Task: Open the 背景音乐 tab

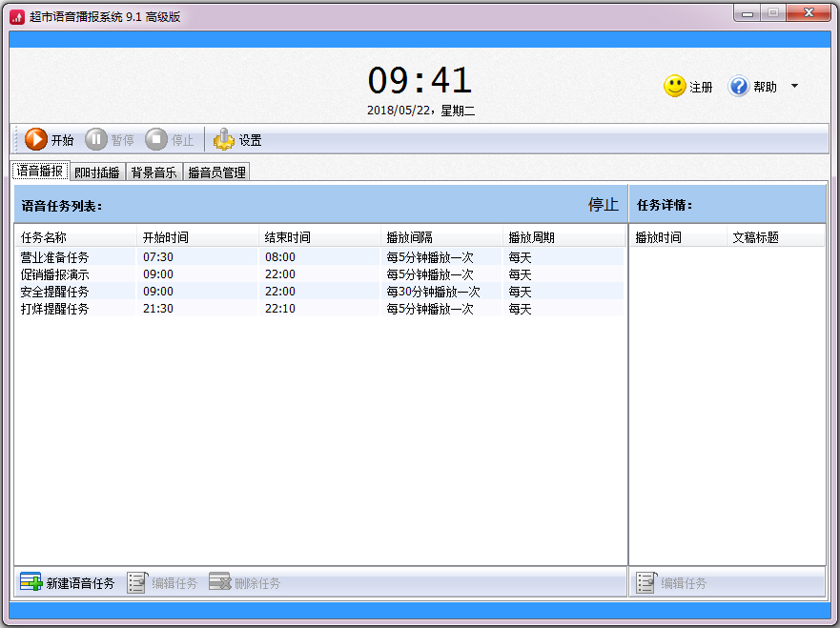Action: [x=154, y=172]
